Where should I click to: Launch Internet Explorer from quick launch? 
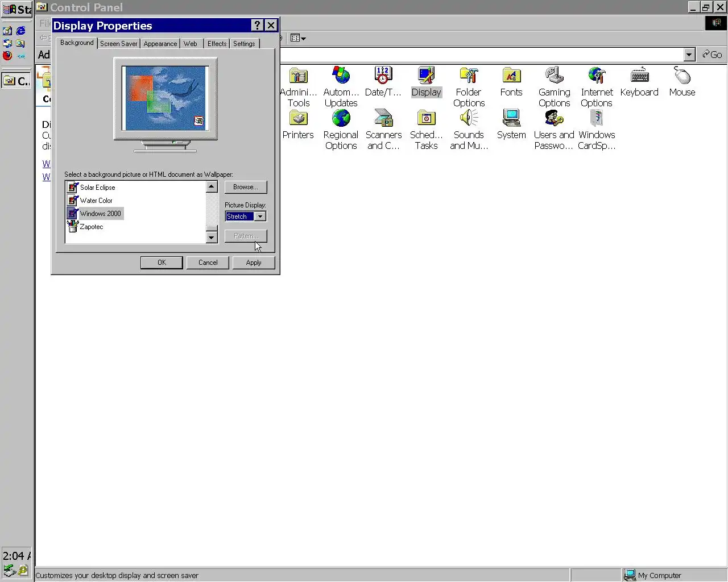click(21, 31)
